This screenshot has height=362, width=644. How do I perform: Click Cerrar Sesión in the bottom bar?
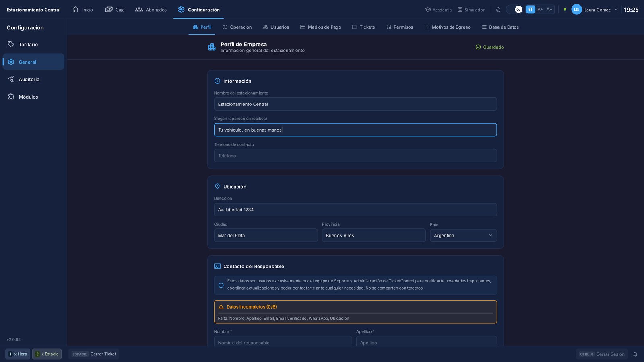click(x=602, y=354)
